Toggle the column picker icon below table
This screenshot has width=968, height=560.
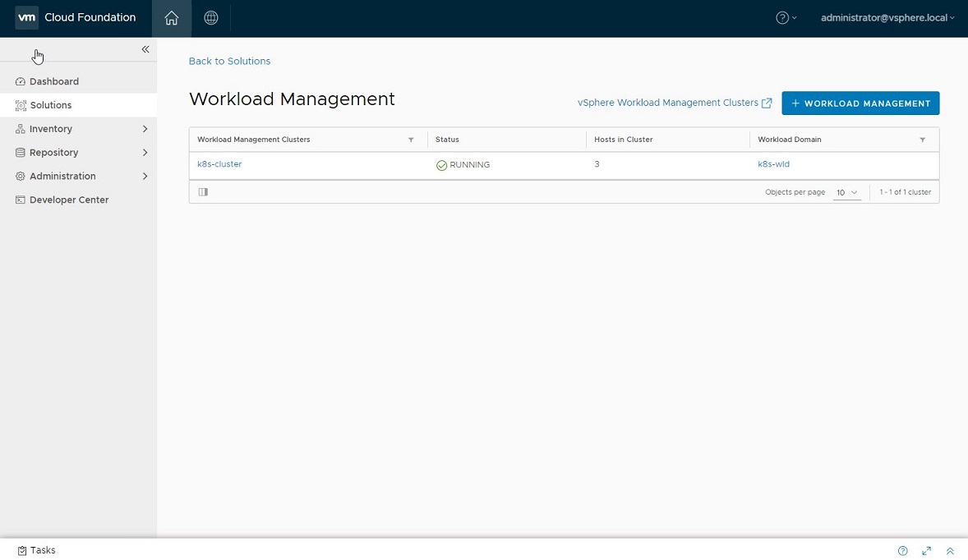(203, 192)
